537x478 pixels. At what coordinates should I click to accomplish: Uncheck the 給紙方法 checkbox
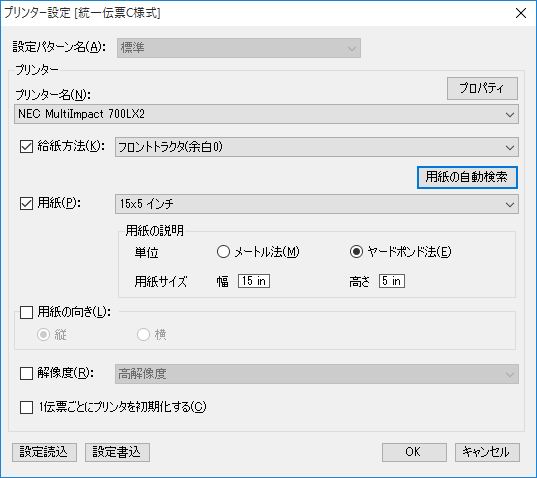coord(26,147)
